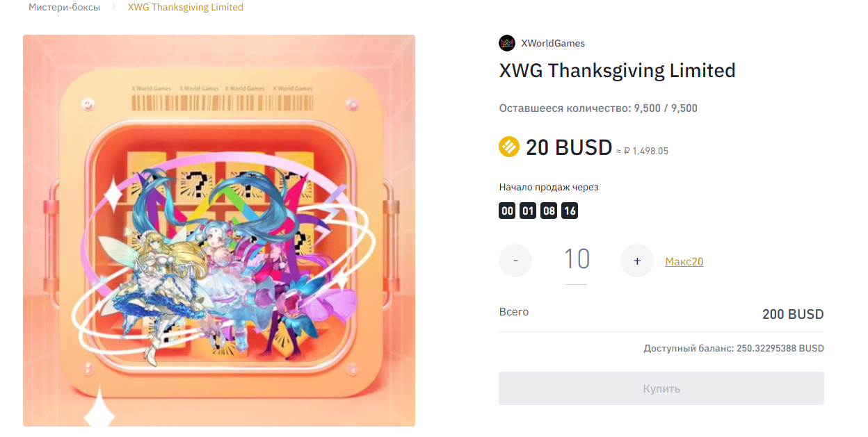Set maximum quantity via Макс20 link
The height and width of the screenshot is (437, 868).
click(x=684, y=261)
